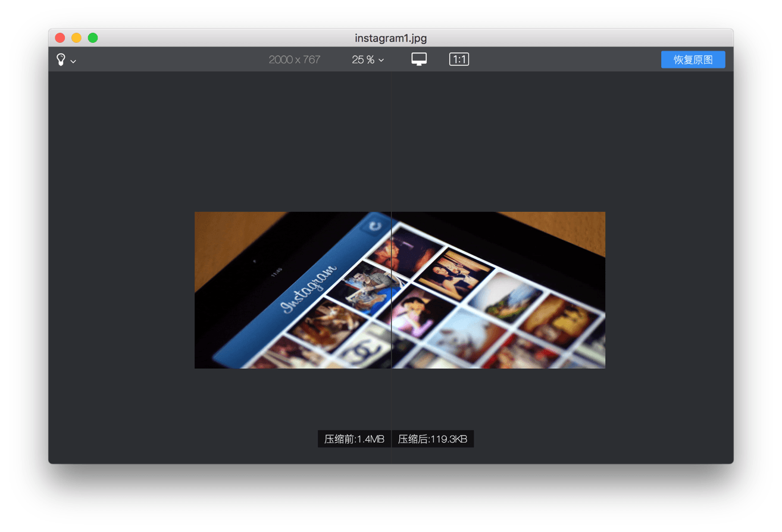Click the 压缩前:1.4MB label
782x532 pixels.
click(x=354, y=439)
